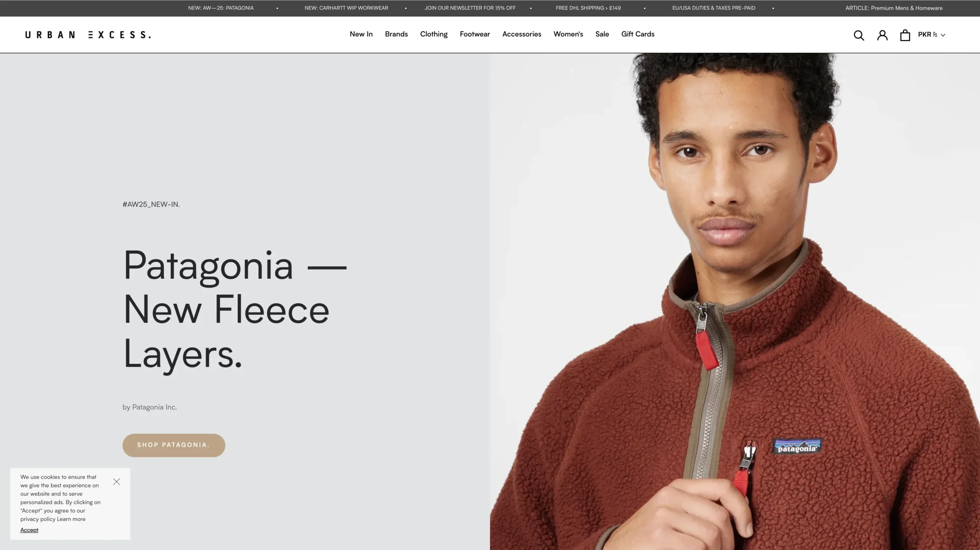The height and width of the screenshot is (550, 980).
Task: Open the Brands menu
Action: 396,34
